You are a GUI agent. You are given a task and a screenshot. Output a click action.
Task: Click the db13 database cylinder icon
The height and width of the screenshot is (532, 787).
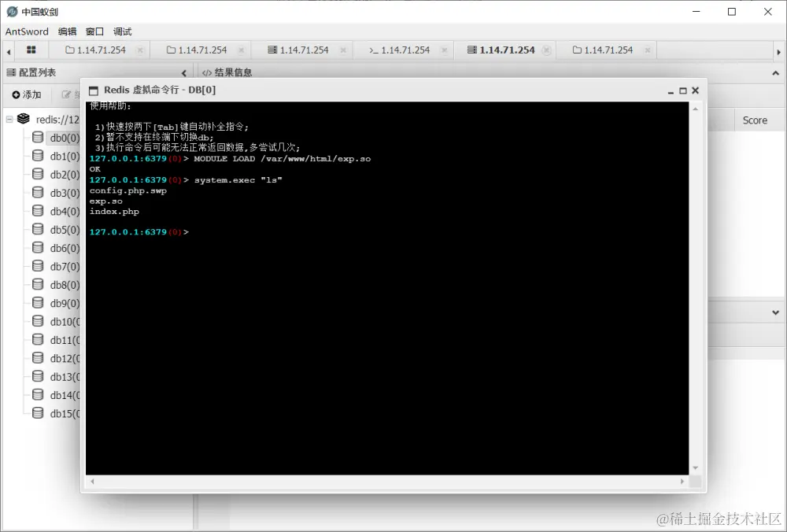[38, 376]
